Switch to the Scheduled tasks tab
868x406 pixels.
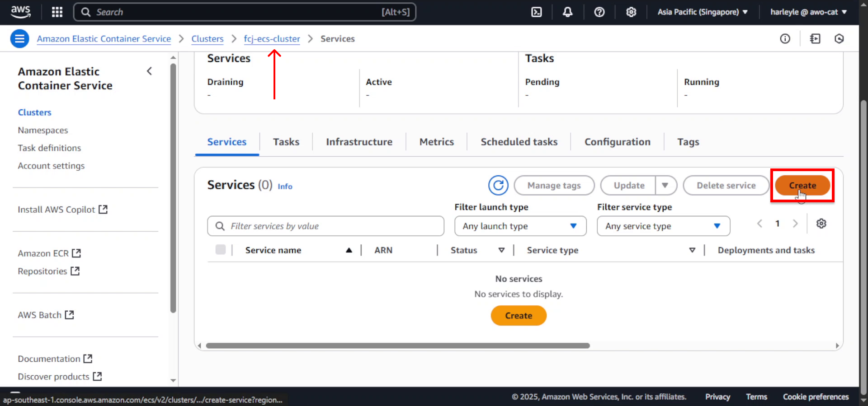(x=519, y=142)
